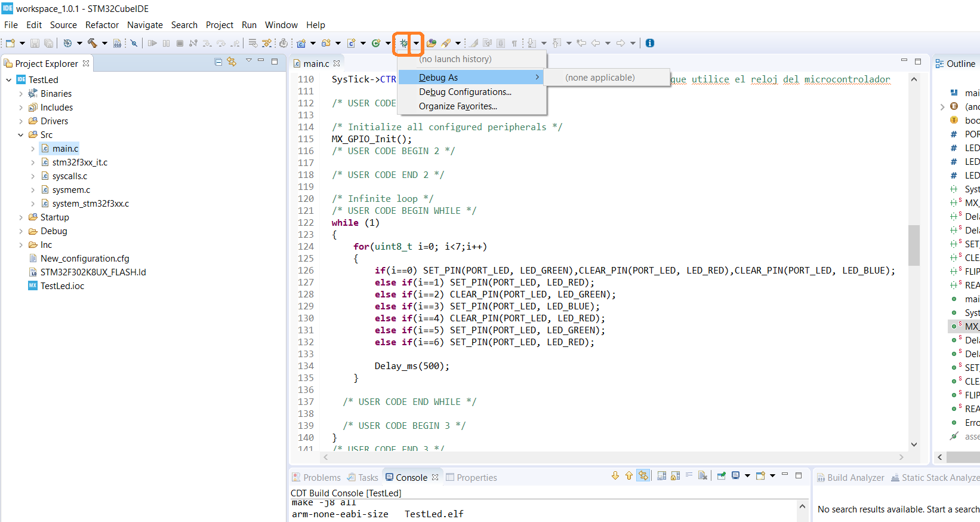Select syscalls.c file
Viewport: 980px width, 522px height.
point(70,176)
